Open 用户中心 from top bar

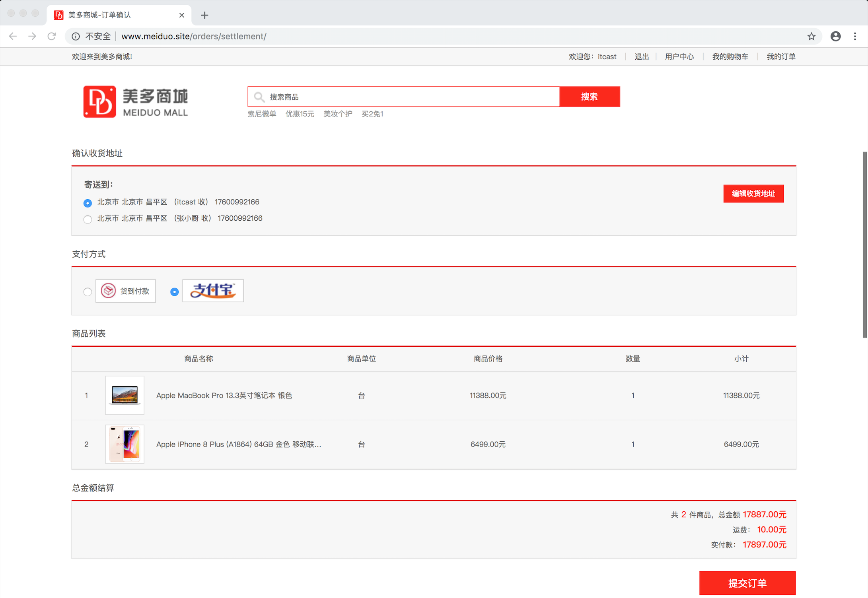pos(679,56)
